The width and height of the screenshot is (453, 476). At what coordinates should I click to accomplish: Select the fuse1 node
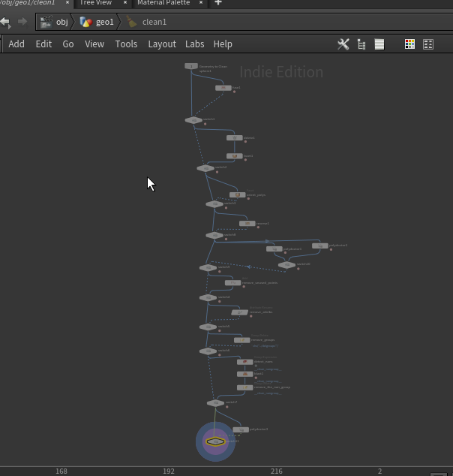pos(223,88)
